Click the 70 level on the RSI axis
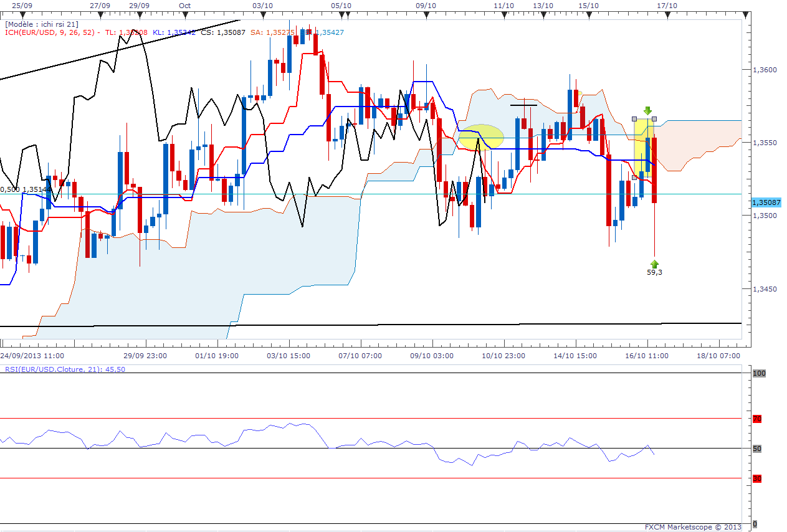The height and width of the screenshot is (532, 787). (757, 419)
